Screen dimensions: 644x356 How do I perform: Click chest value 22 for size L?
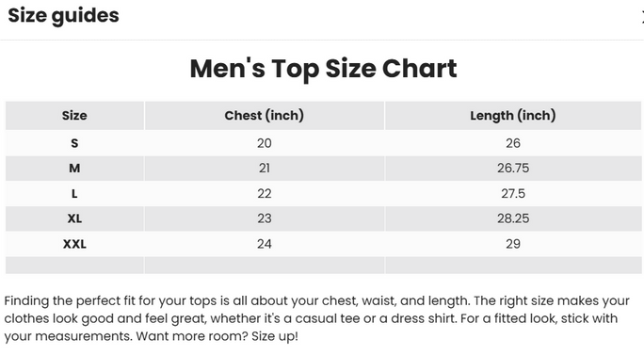pos(264,193)
